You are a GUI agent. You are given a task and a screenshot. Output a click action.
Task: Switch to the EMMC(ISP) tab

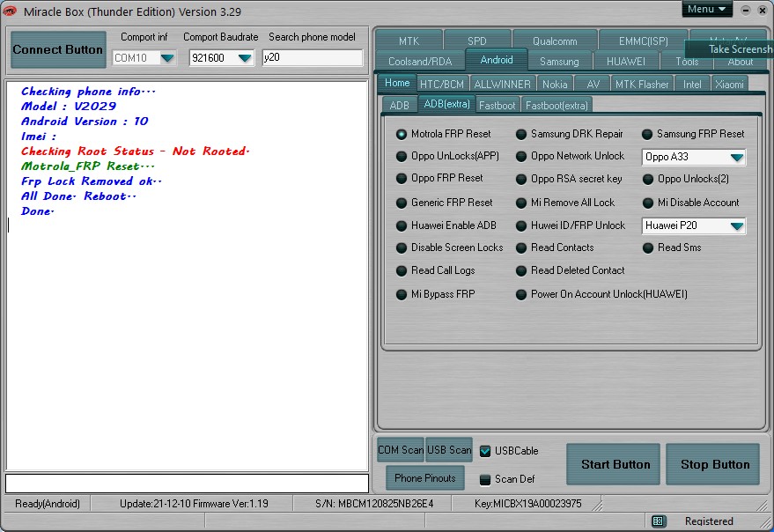[643, 41]
